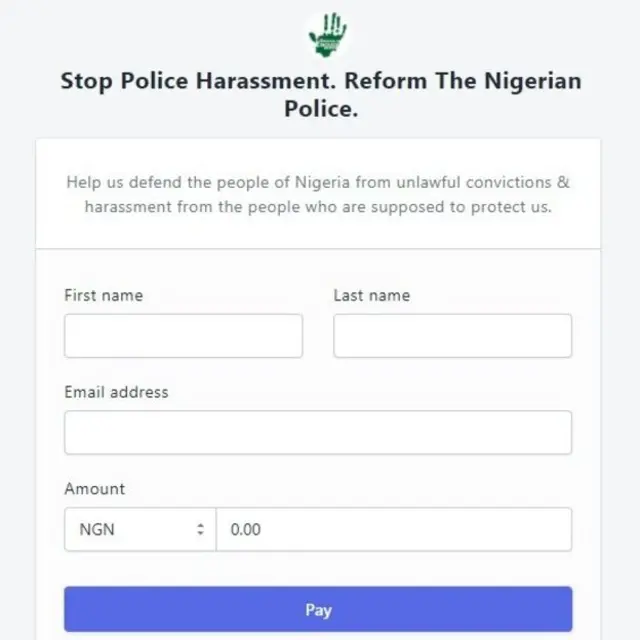The width and height of the screenshot is (640, 640).
Task: Click description line starting "Help us defend"
Action: point(318,183)
